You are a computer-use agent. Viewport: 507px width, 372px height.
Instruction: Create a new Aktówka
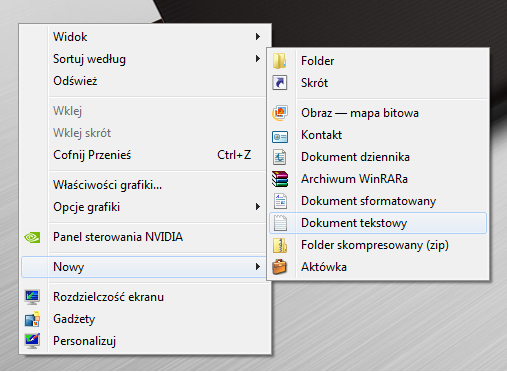pyautogui.click(x=378, y=267)
